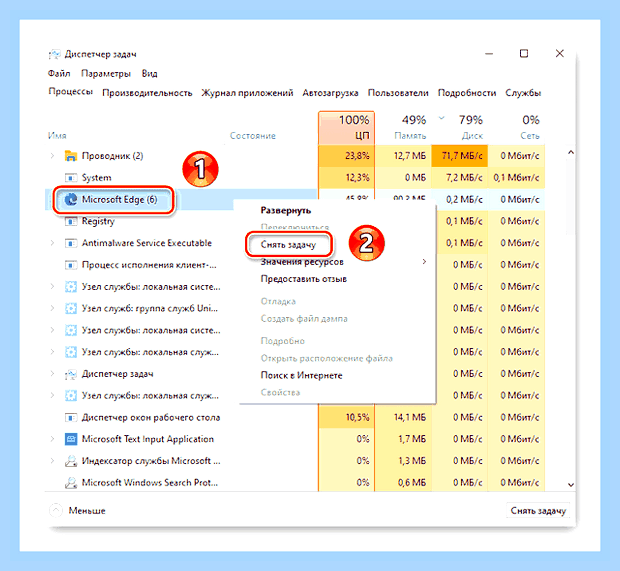Click the Microsoft Windows Search Prot icon
The height and width of the screenshot is (571, 620).
coord(71,482)
